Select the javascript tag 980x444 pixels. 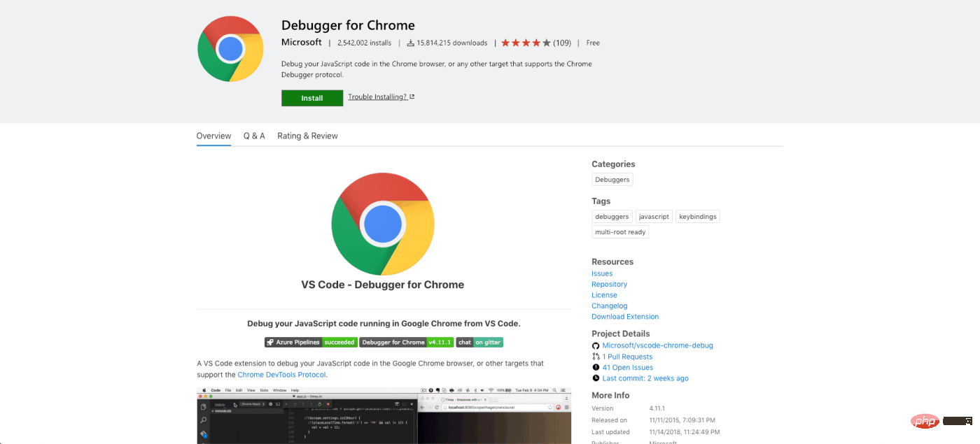(654, 217)
